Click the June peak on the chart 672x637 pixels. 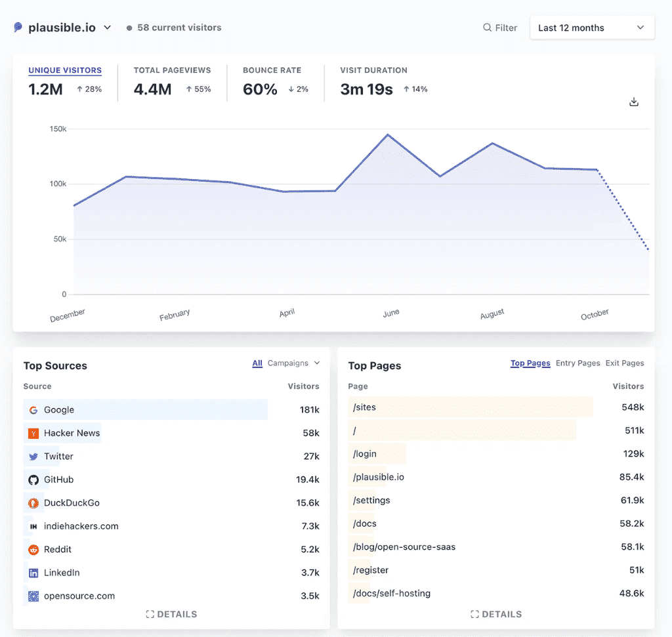(388, 135)
